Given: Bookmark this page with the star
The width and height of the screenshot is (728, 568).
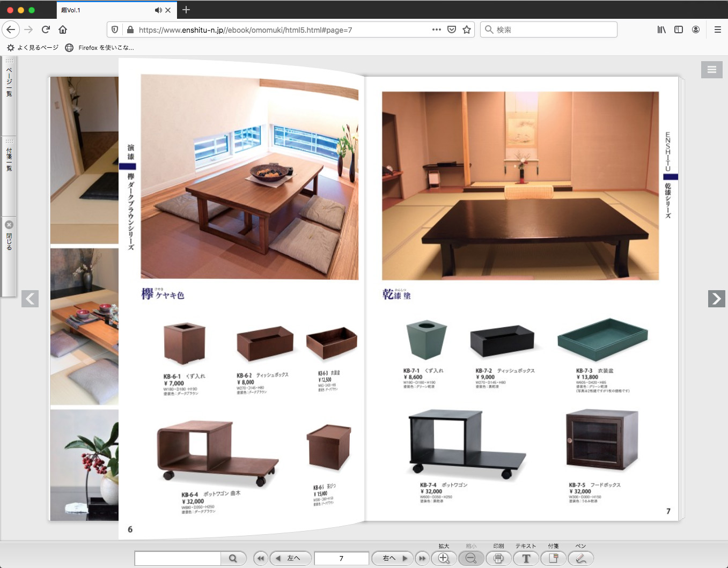Looking at the screenshot, I should (467, 29).
